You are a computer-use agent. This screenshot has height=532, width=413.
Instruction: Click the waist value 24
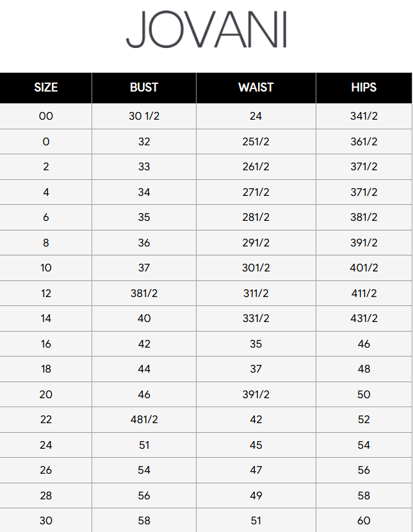pyautogui.click(x=256, y=116)
